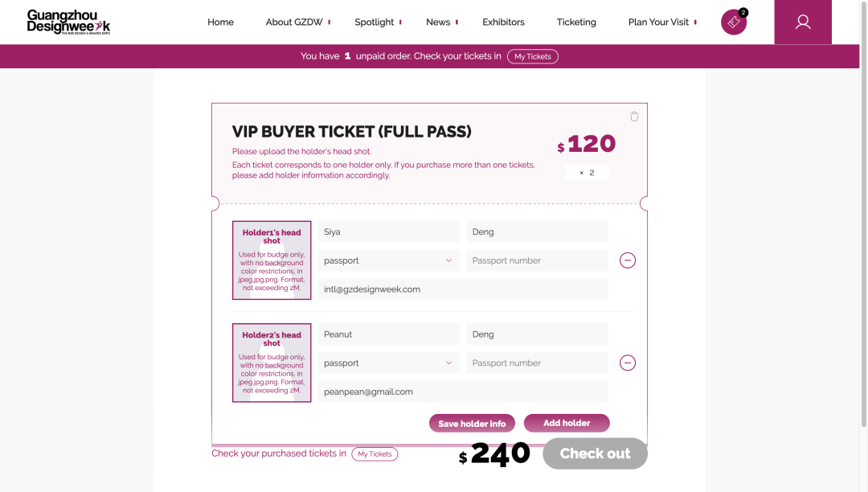Expand the About GZDW menu
The width and height of the screenshot is (868, 492).
click(294, 23)
